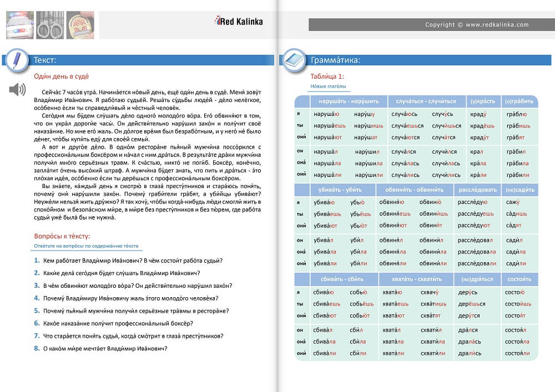Open the police badge thumbnail
The image size is (555, 392).
(x=80, y=25)
